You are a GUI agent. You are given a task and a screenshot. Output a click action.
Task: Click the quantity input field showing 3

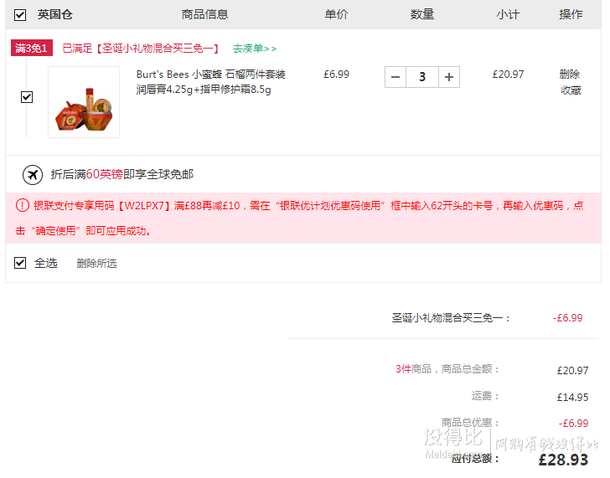[x=422, y=77]
